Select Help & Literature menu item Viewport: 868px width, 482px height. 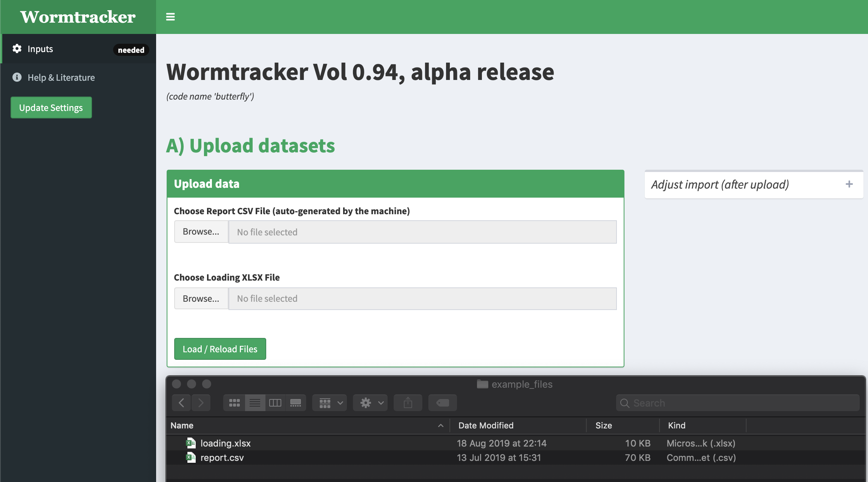61,77
